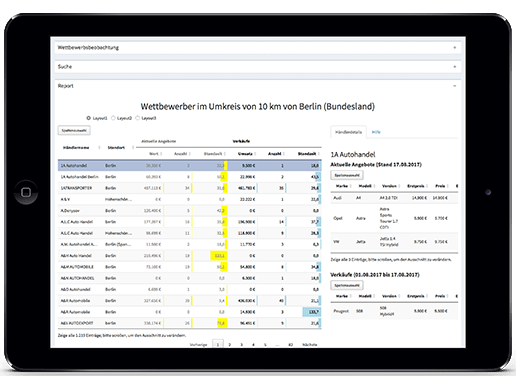Open Spaltenauswahl above the dealer table
Image resolution: width=516 pixels, height=384 pixels.
pyautogui.click(x=74, y=130)
